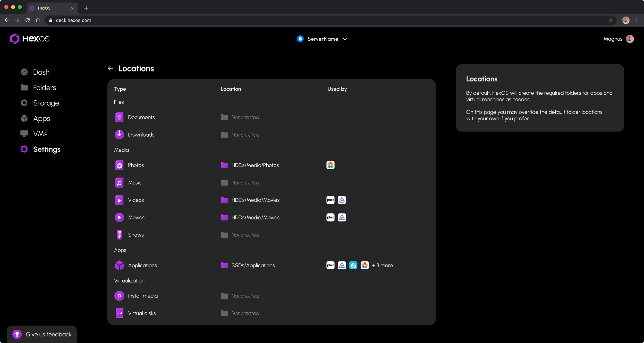Navigate to Storage in the sidebar

[x=46, y=103]
